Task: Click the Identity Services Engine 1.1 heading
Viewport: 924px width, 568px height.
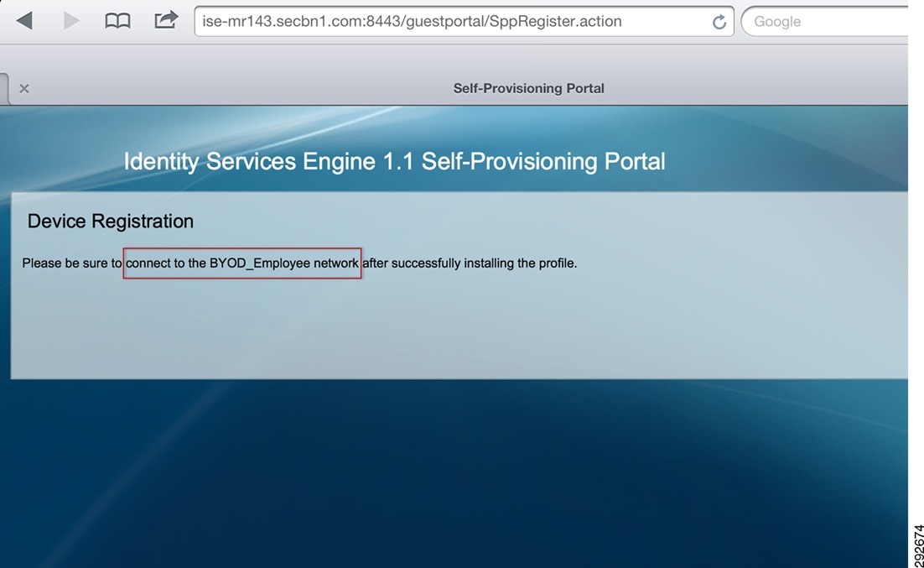Action: pyautogui.click(x=394, y=162)
